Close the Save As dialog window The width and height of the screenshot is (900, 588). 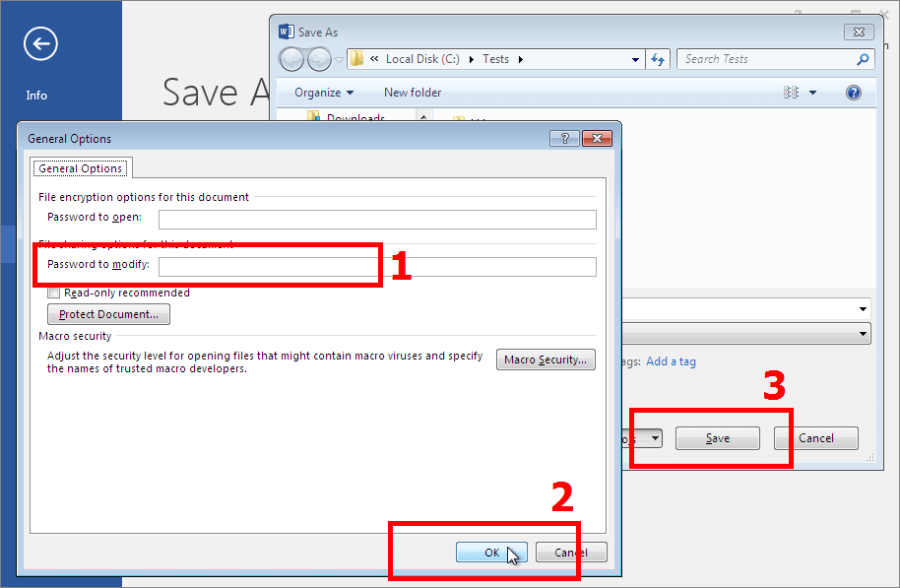coord(859,33)
